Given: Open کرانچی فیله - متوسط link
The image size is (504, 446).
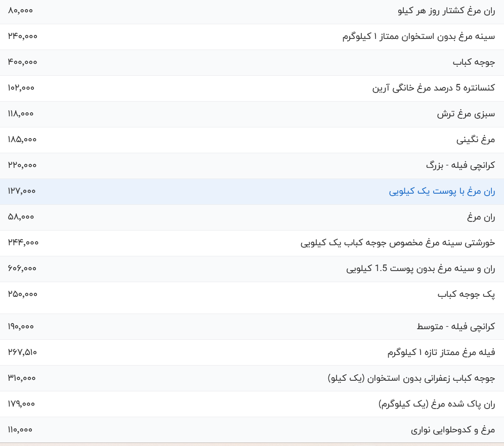Looking at the screenshot, I should click(456, 327).
